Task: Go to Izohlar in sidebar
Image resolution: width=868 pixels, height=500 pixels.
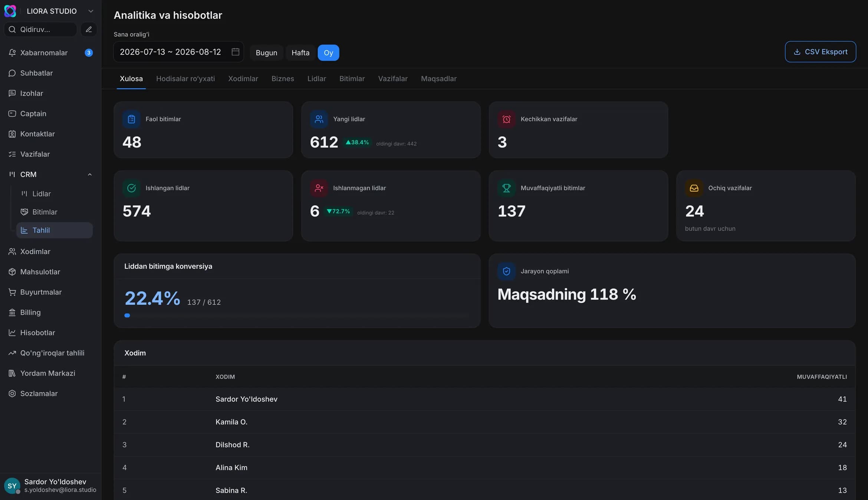Action: (50, 93)
